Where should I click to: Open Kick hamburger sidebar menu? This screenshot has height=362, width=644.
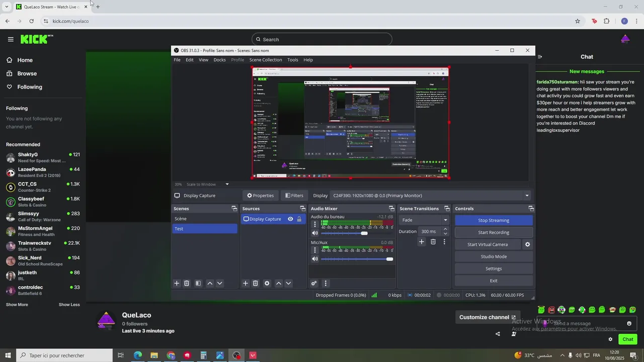click(11, 39)
